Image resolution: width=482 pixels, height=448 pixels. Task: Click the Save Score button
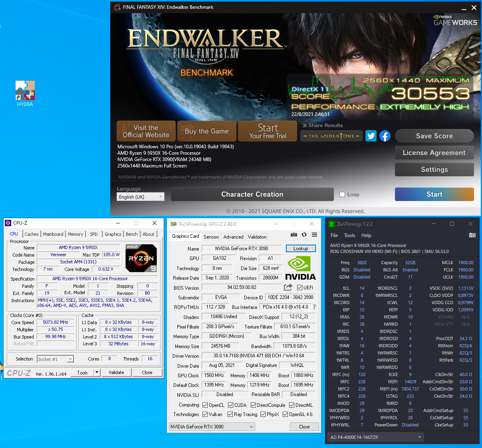pyautogui.click(x=434, y=136)
